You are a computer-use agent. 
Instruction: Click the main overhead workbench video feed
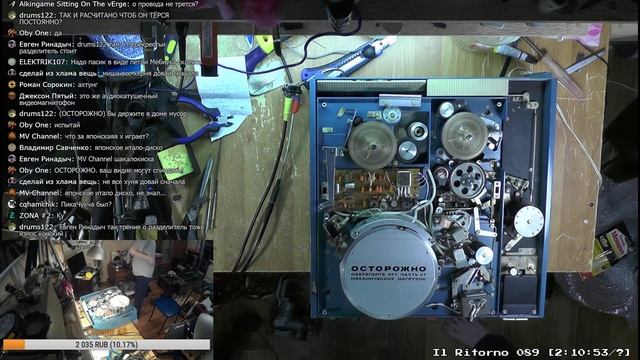click(427, 180)
